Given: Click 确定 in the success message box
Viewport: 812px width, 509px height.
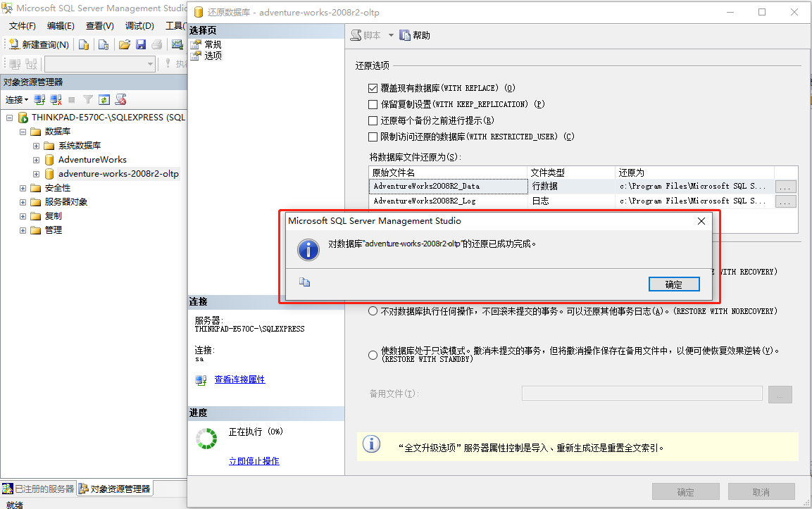Looking at the screenshot, I should click(674, 284).
